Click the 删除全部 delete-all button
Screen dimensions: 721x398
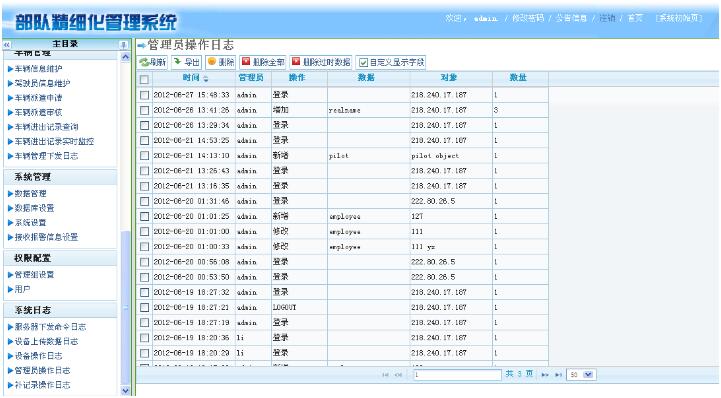(x=263, y=62)
